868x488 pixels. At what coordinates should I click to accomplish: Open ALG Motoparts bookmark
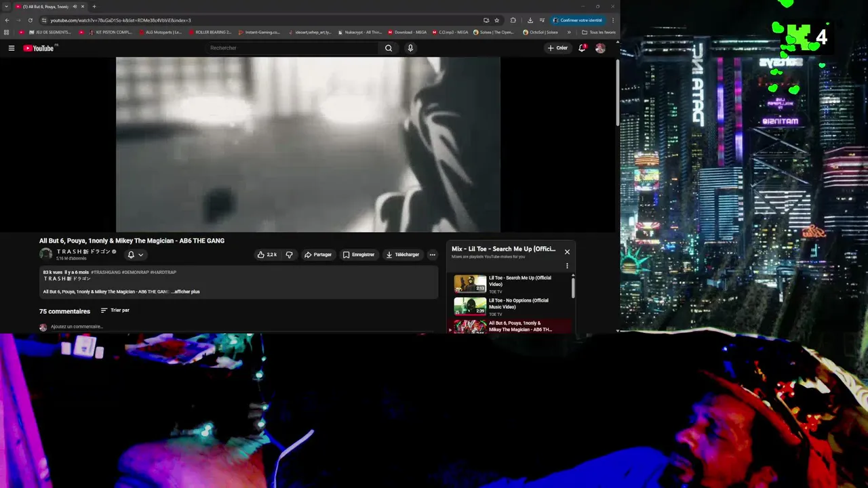tap(160, 32)
